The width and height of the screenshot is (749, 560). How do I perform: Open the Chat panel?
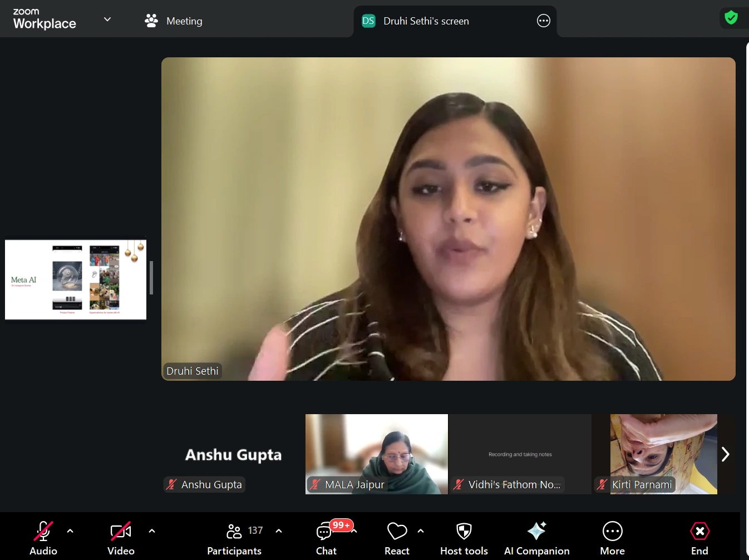click(x=326, y=537)
